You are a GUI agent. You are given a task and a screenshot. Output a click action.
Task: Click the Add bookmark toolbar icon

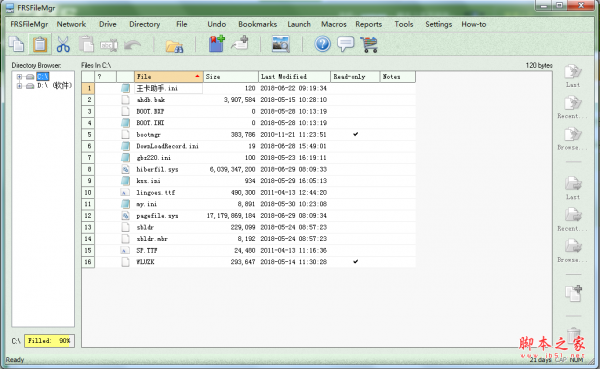217,44
